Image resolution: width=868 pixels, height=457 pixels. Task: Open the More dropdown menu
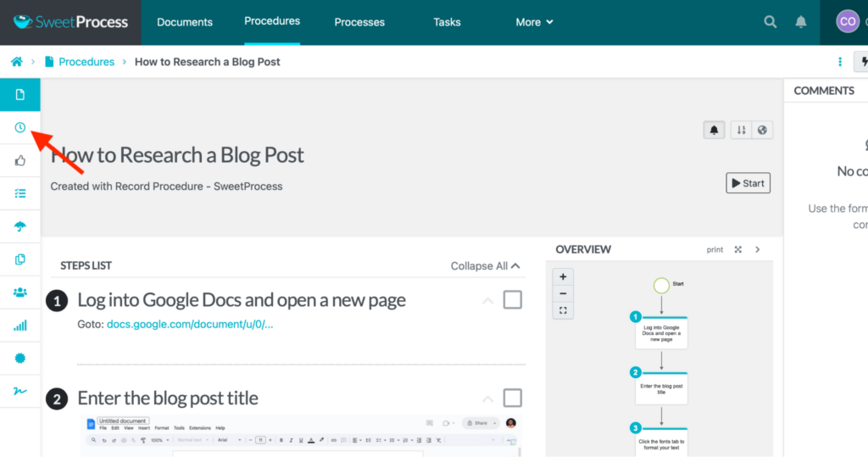pyautogui.click(x=534, y=22)
